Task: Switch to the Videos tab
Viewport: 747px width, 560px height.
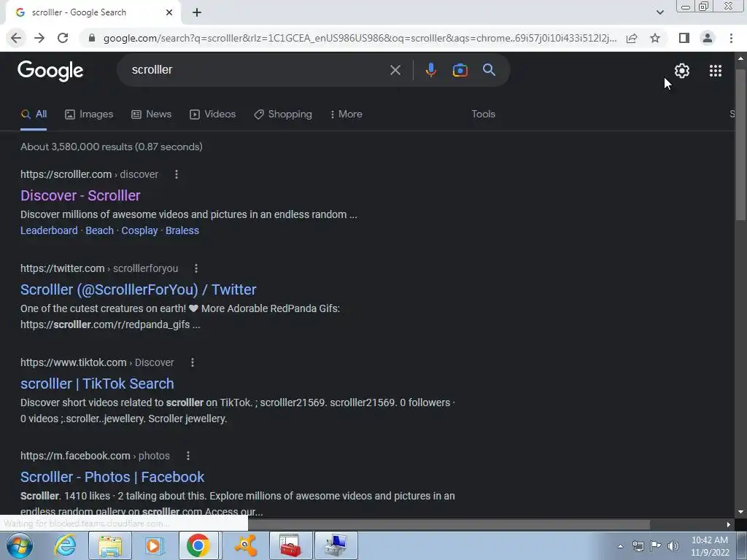Action: (212, 114)
